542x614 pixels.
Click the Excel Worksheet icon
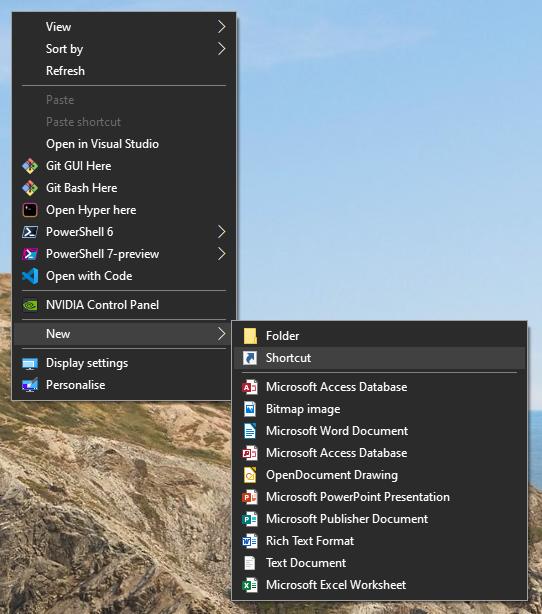click(x=250, y=585)
